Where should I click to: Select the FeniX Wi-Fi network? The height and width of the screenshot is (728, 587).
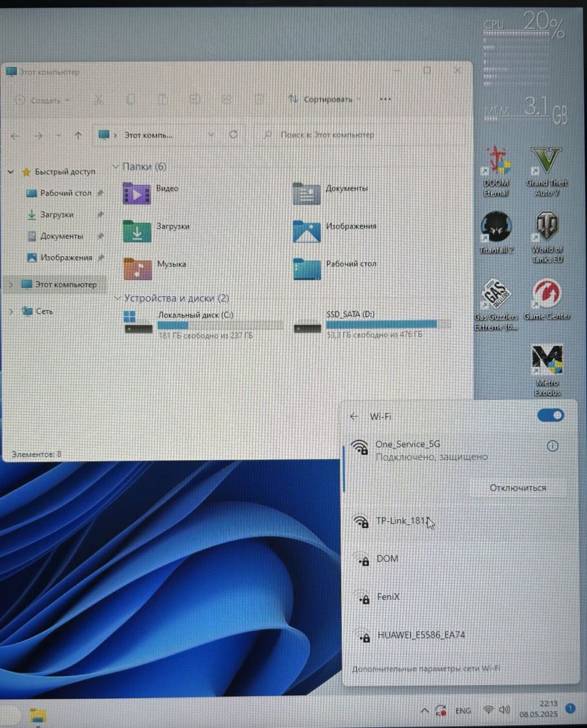pos(460,597)
